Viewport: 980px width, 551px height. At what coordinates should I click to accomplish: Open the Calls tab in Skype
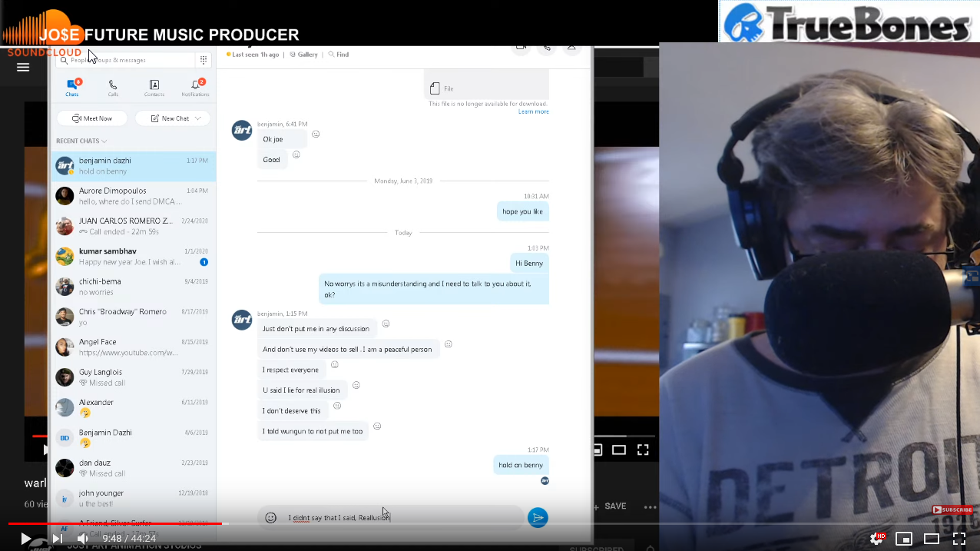(x=113, y=88)
